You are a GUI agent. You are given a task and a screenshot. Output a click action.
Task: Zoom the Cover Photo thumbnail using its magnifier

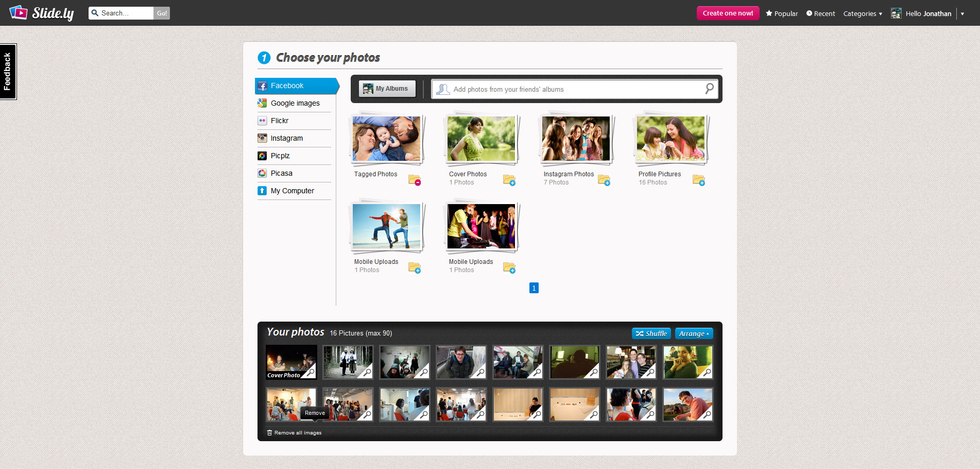pyautogui.click(x=311, y=372)
